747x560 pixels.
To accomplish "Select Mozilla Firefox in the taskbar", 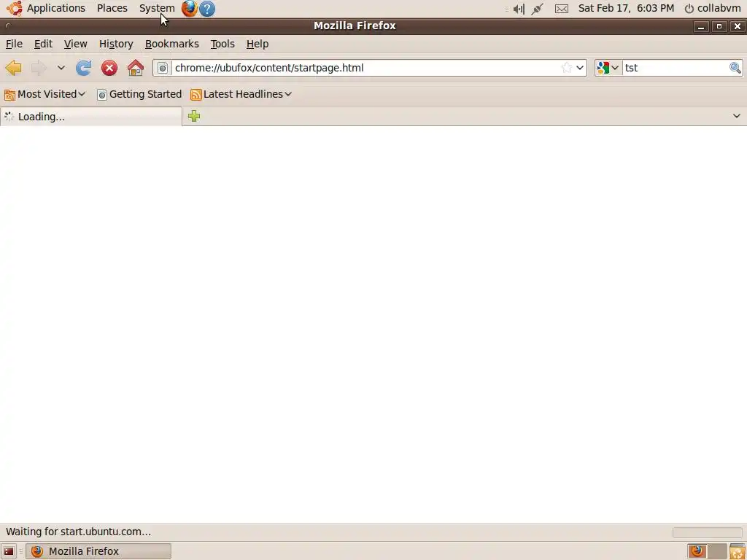I will point(98,551).
